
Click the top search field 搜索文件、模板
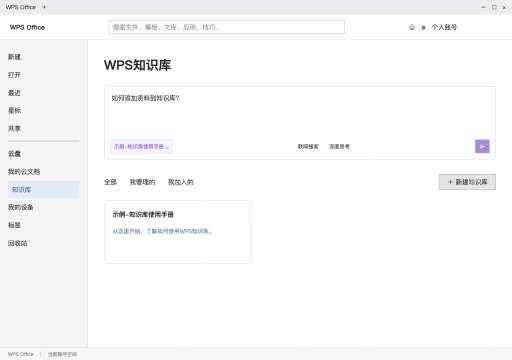[x=227, y=27]
